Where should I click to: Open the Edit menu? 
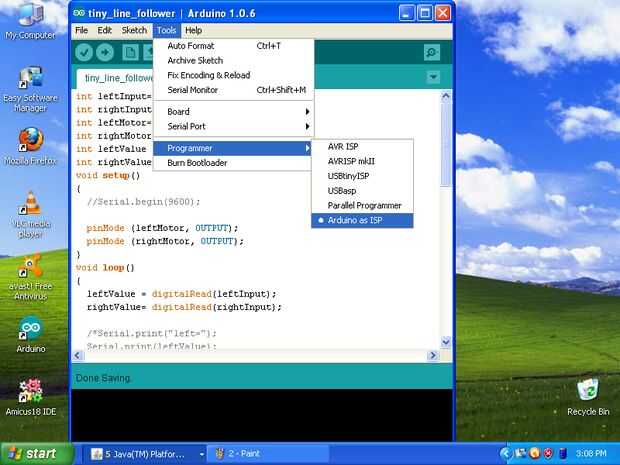pyautogui.click(x=105, y=30)
